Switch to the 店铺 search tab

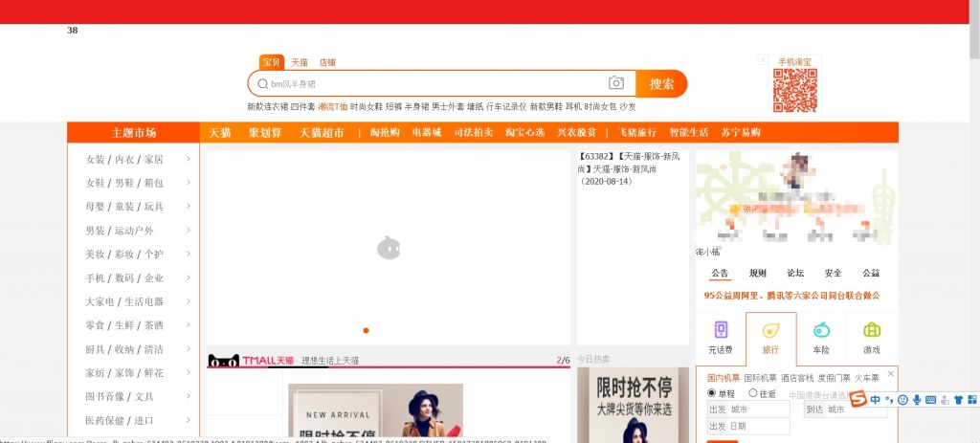[x=327, y=62]
